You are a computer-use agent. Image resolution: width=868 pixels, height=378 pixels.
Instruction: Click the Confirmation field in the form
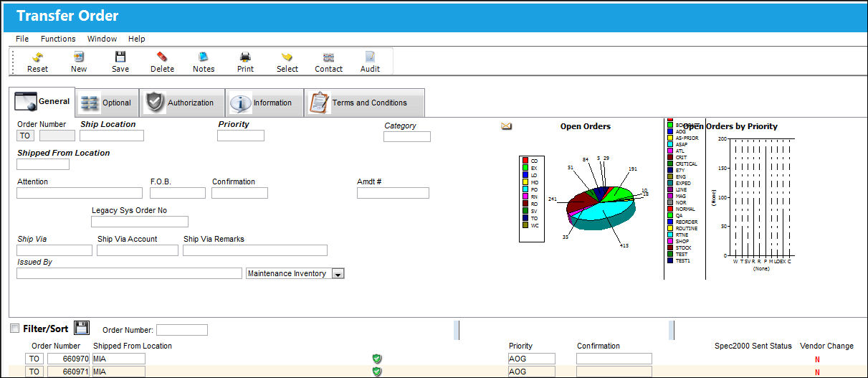pyautogui.click(x=239, y=193)
